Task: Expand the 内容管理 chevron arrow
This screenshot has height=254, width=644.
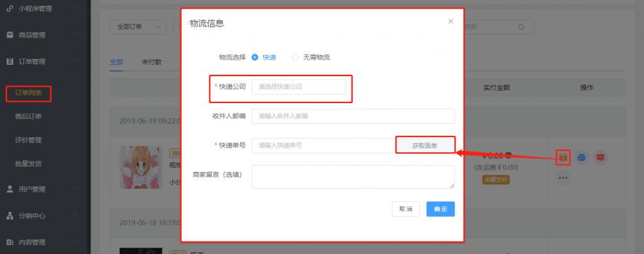Action: pyautogui.click(x=74, y=241)
